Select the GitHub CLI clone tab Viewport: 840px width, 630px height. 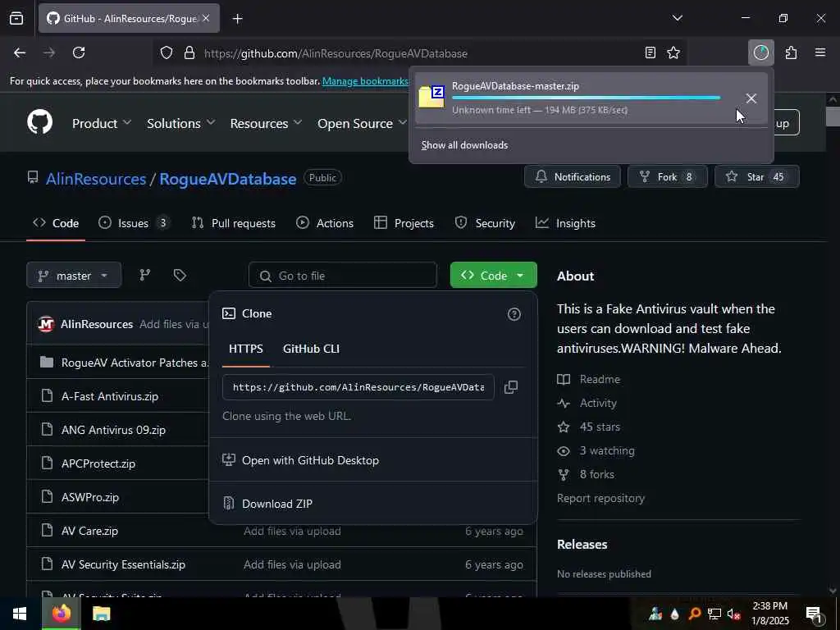(x=311, y=349)
